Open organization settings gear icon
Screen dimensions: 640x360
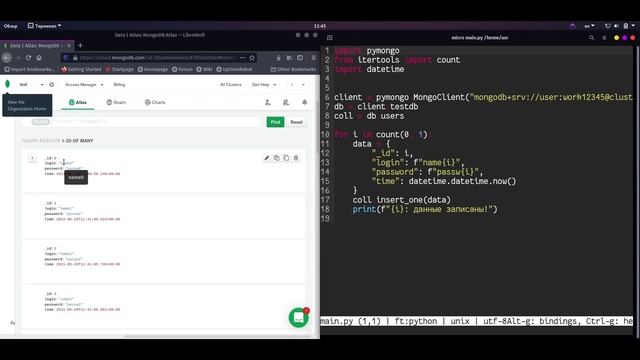51,84
